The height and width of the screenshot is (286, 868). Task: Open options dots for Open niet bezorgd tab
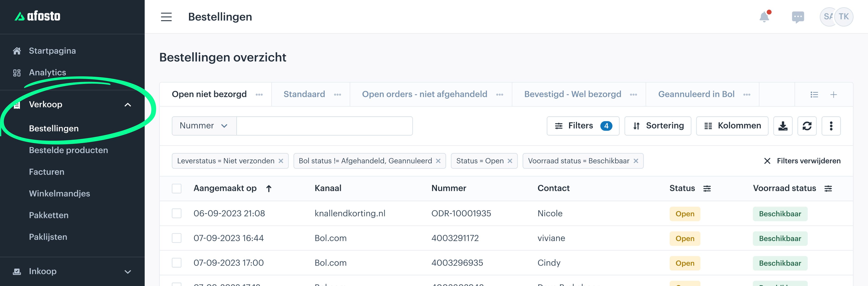point(259,95)
